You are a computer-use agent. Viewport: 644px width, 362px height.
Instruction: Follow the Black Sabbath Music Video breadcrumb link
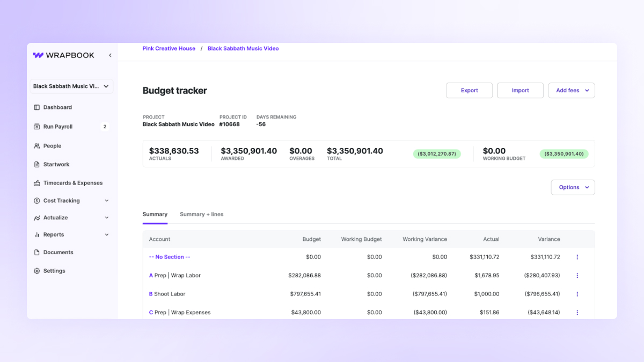[243, 48]
